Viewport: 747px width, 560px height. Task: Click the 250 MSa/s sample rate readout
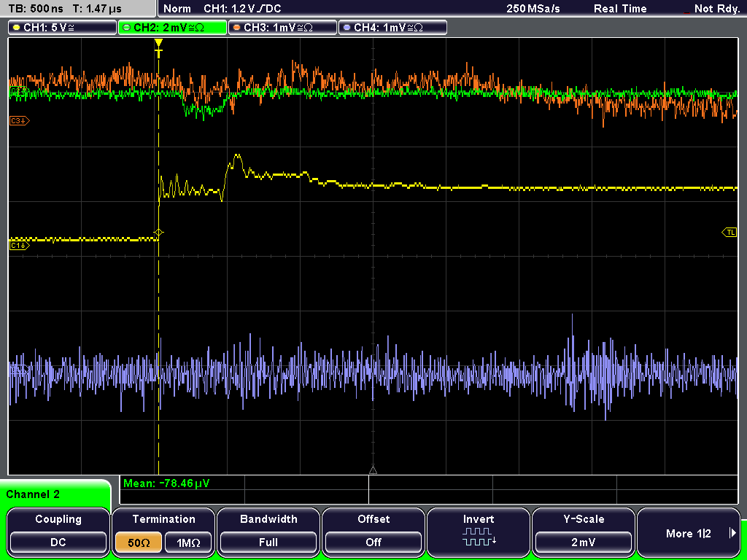[x=533, y=9]
